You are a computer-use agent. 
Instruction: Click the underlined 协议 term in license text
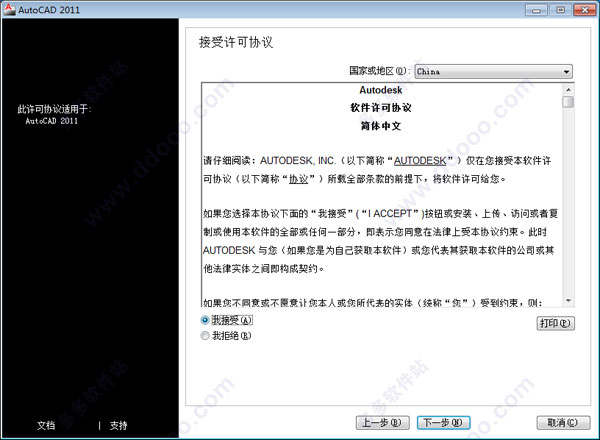[298, 179]
